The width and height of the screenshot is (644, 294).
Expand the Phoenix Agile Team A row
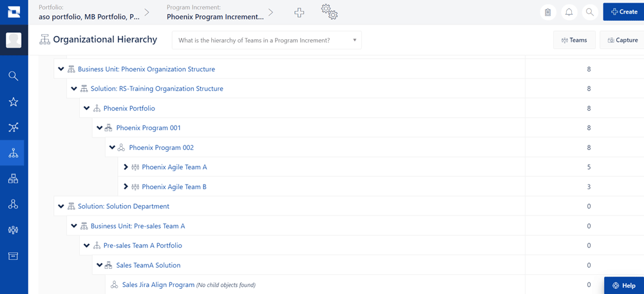(126, 167)
